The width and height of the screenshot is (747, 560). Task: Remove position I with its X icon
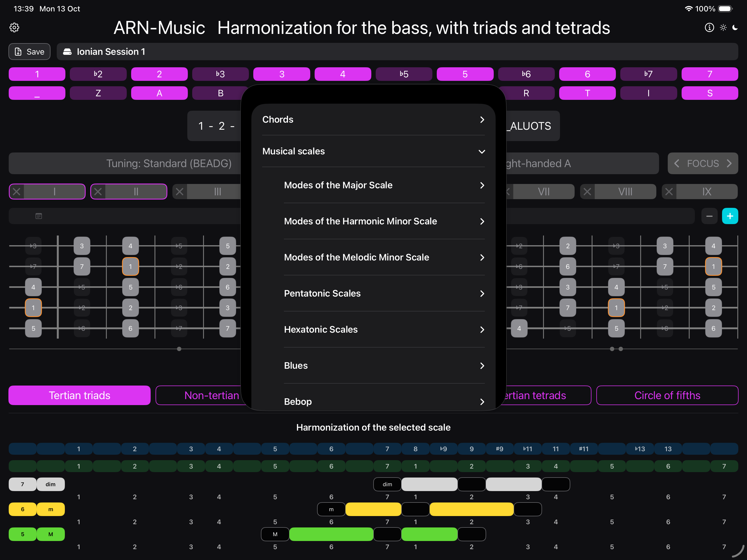pos(17,192)
